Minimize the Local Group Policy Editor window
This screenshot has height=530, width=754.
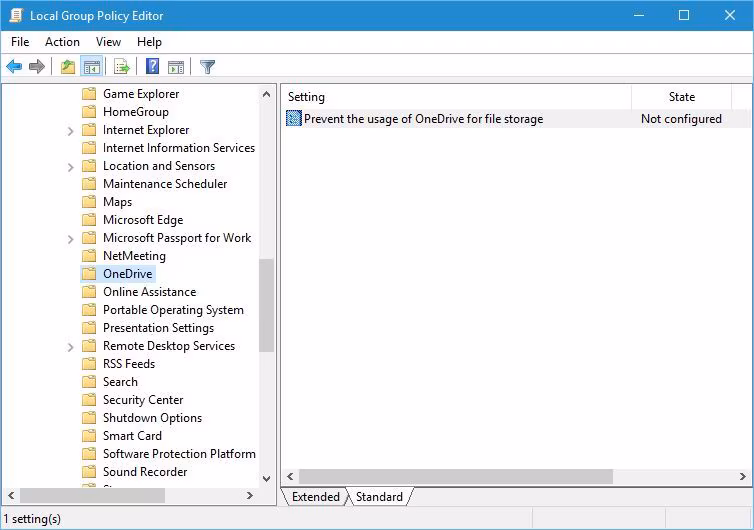click(639, 15)
